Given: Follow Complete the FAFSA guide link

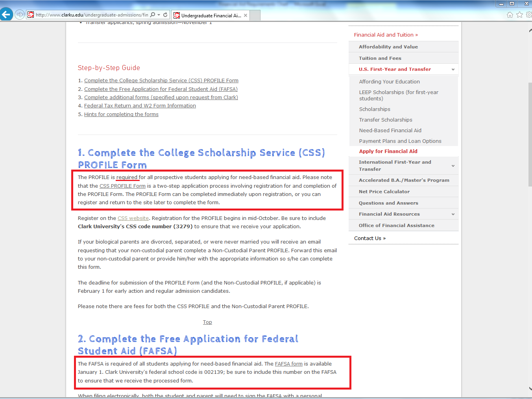Looking at the screenshot, I should (x=161, y=89).
